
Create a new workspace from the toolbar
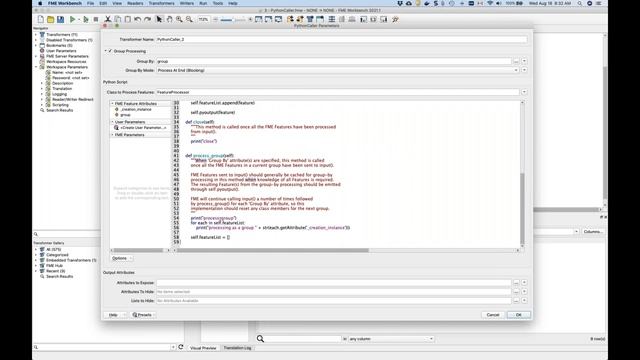coord(40,19)
